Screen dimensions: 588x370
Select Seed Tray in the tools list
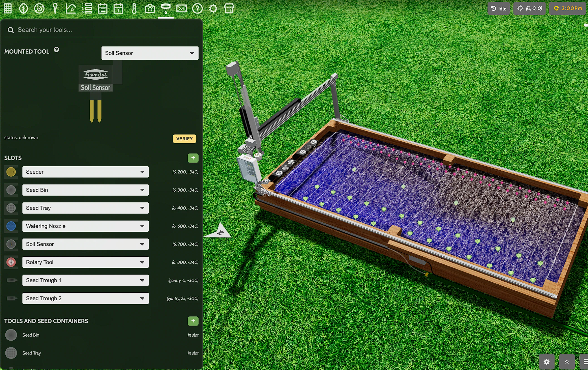click(x=32, y=353)
